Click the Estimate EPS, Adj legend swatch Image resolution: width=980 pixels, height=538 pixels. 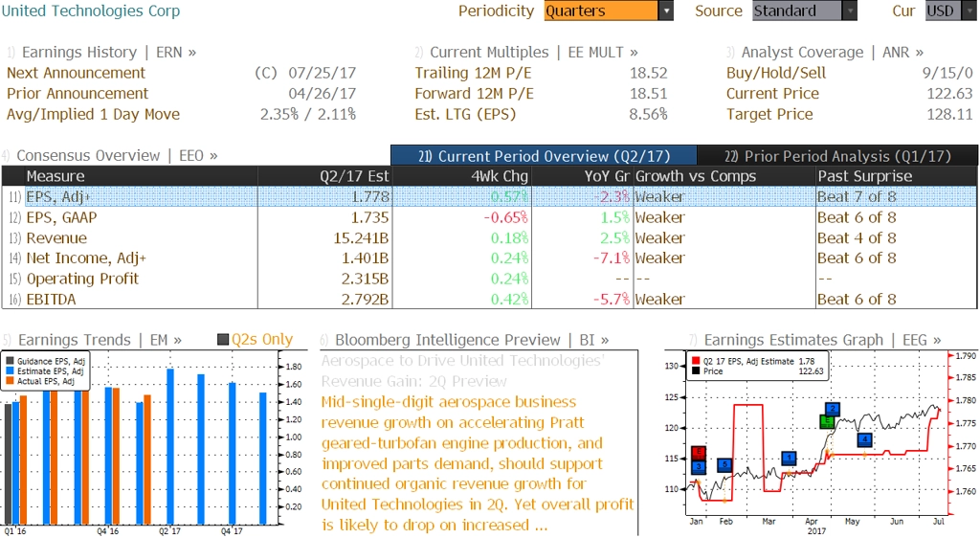click(x=10, y=371)
